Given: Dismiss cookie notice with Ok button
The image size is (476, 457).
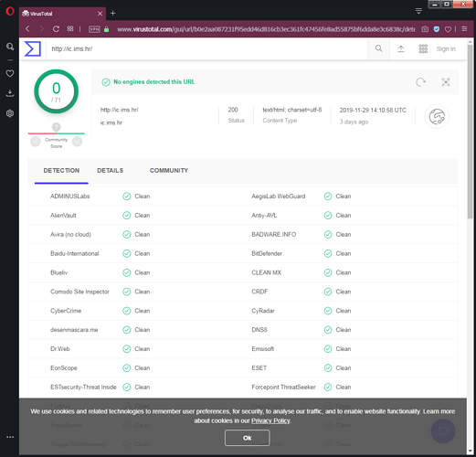Looking at the screenshot, I should pyautogui.click(x=247, y=438).
